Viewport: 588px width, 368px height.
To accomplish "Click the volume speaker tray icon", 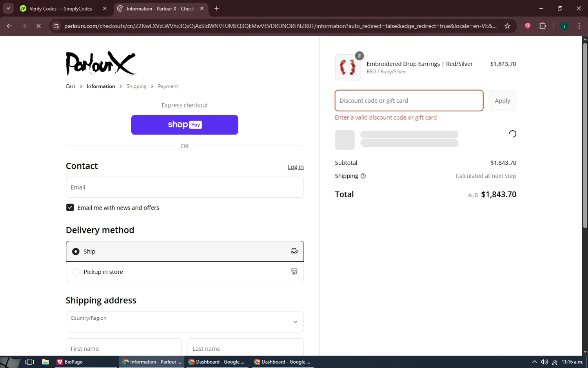I will pos(544,362).
